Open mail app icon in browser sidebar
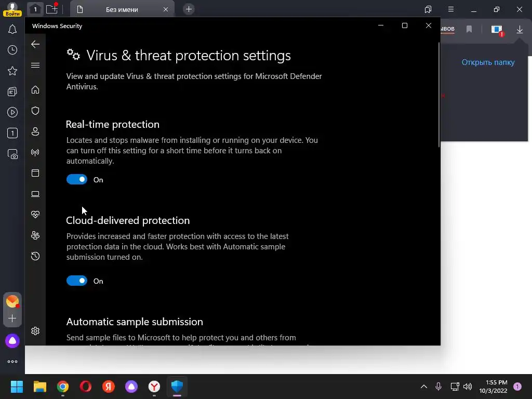The width and height of the screenshot is (532, 399). pos(12,301)
